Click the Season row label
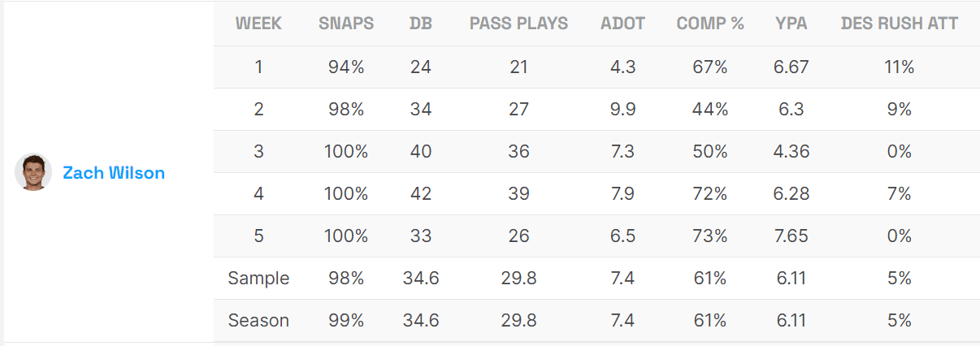Viewport: 980px width, 346px height. click(258, 321)
